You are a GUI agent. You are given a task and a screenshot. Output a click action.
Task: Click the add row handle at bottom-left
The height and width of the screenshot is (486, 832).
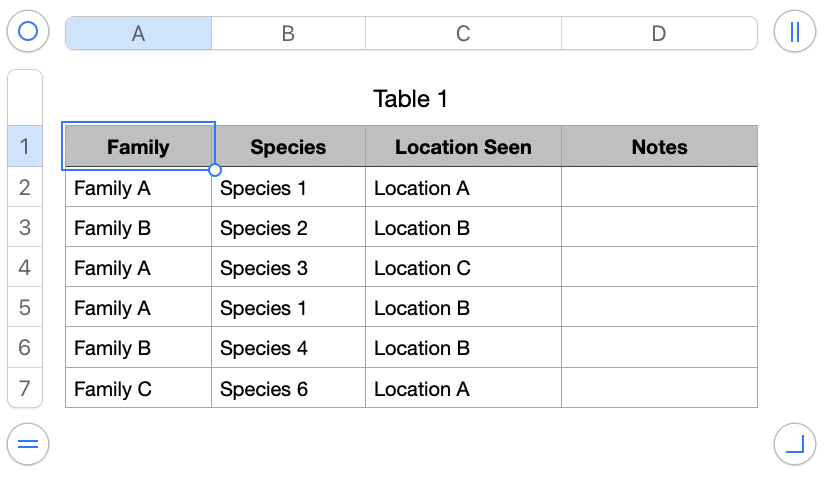28,443
